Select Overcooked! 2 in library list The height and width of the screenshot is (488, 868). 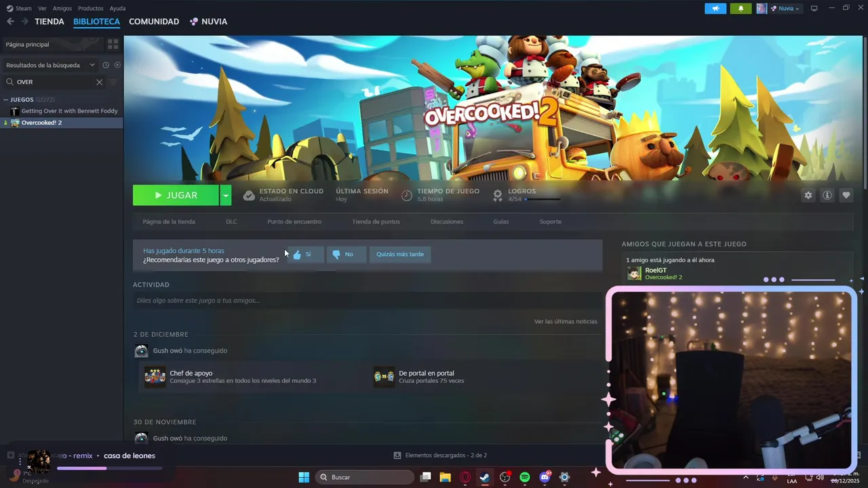point(62,123)
